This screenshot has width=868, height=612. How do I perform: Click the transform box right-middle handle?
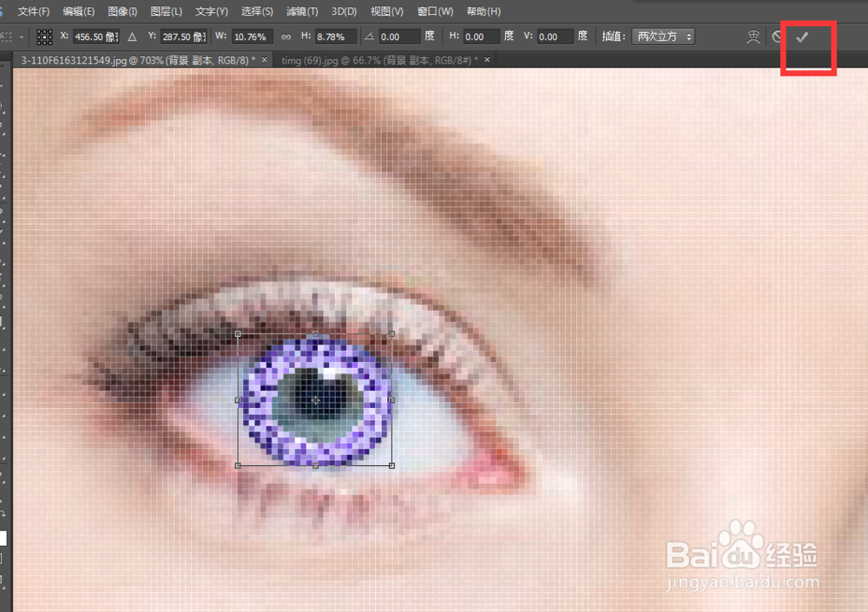(x=392, y=400)
